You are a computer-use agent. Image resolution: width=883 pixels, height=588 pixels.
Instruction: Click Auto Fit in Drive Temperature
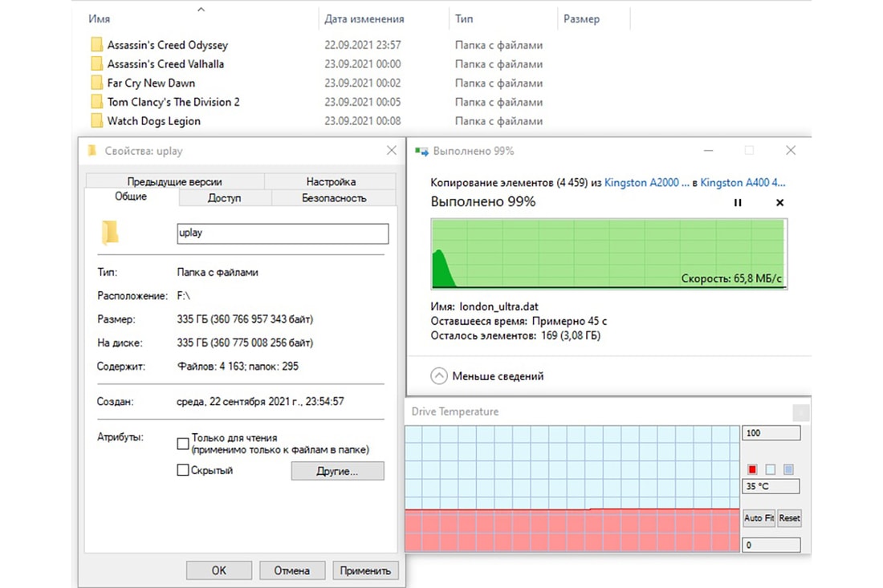pos(759,517)
